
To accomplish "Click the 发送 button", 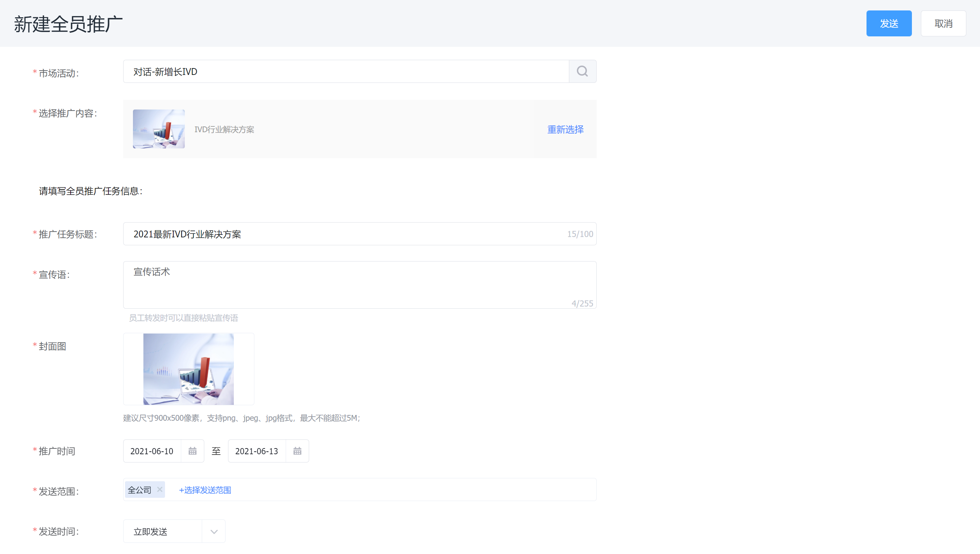I will coord(889,23).
